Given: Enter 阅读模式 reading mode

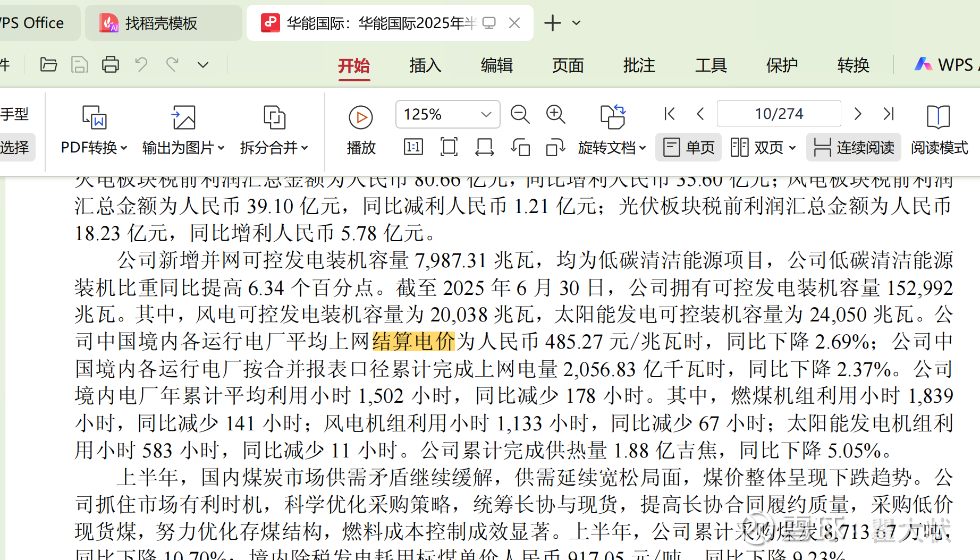Looking at the screenshot, I should click(x=939, y=131).
